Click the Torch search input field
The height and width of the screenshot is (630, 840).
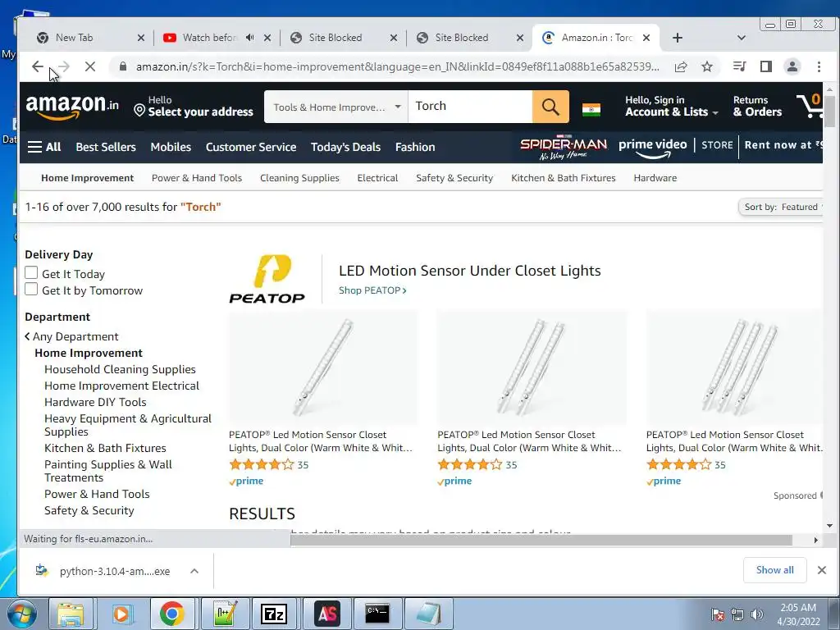(470, 106)
